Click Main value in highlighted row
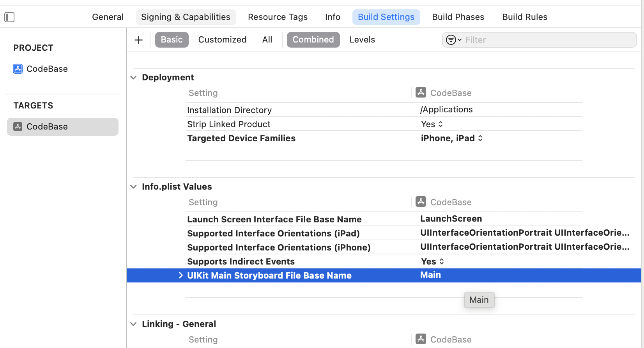The height and width of the screenshot is (348, 644). [430, 275]
